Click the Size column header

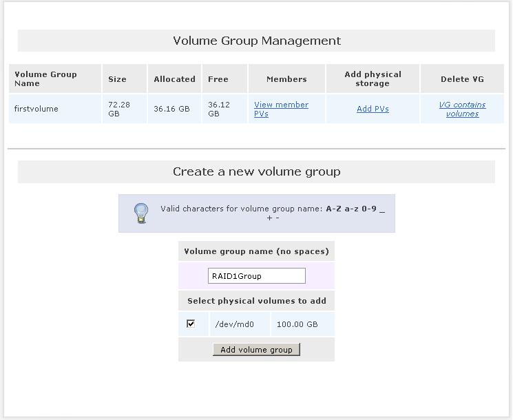coord(117,79)
